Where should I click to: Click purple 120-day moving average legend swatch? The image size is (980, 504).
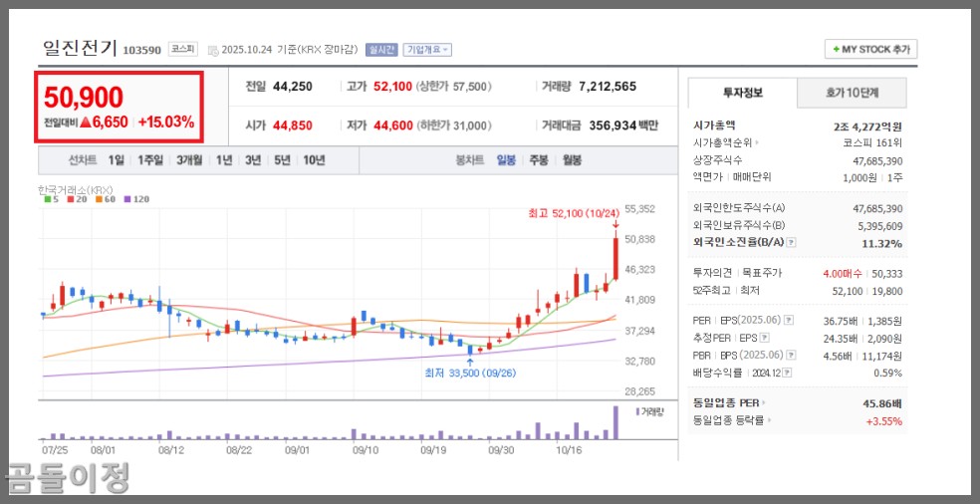127,199
